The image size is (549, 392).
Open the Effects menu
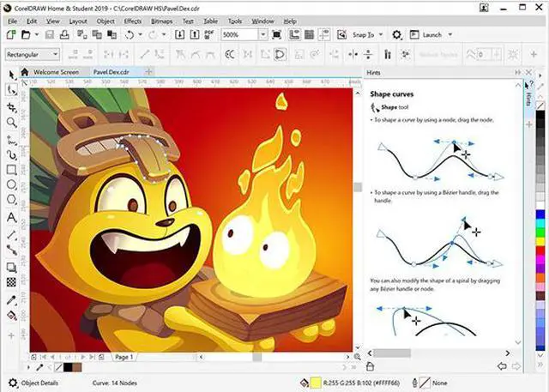click(133, 21)
